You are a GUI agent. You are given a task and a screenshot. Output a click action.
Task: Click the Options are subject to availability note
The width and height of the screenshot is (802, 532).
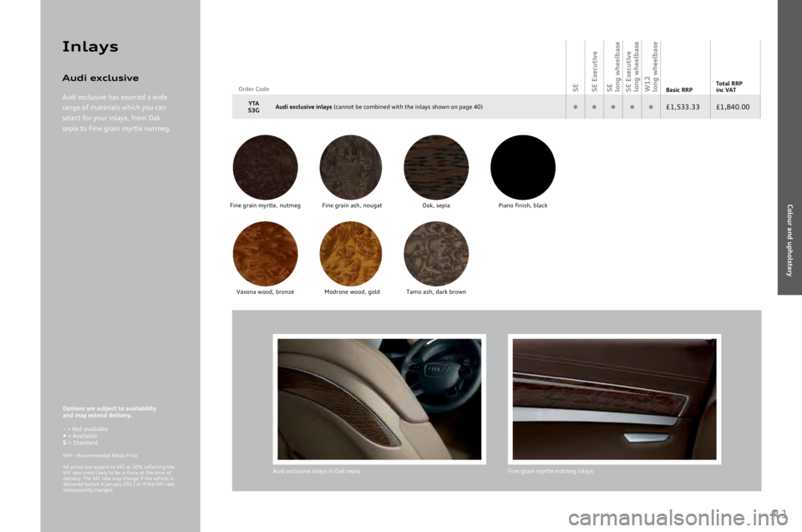pos(109,412)
